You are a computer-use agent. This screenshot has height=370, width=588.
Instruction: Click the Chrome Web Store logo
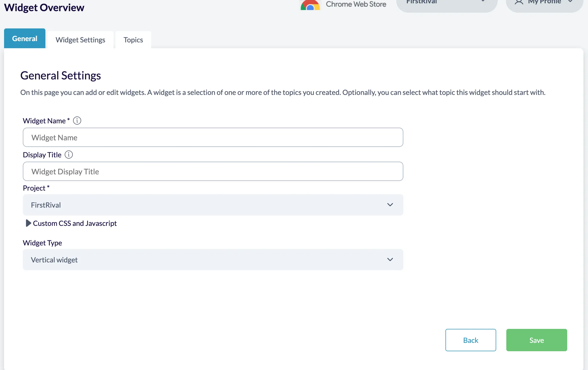coord(310,5)
